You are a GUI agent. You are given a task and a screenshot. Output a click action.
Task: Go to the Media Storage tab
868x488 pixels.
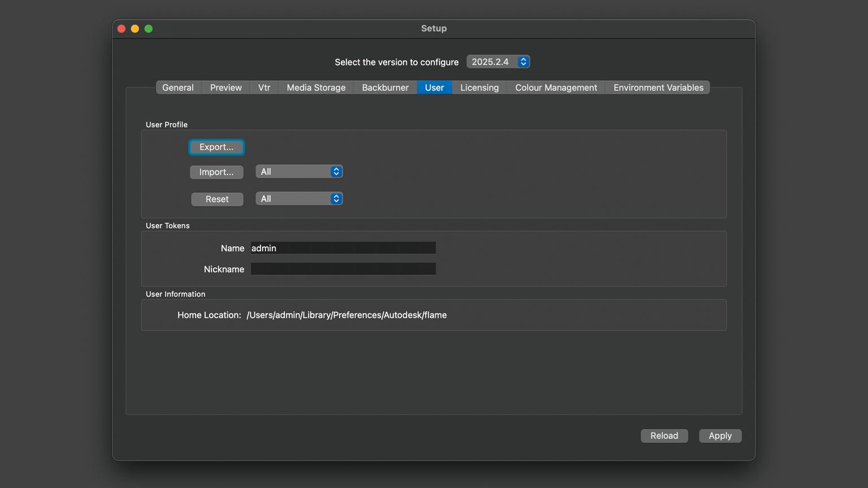click(316, 88)
